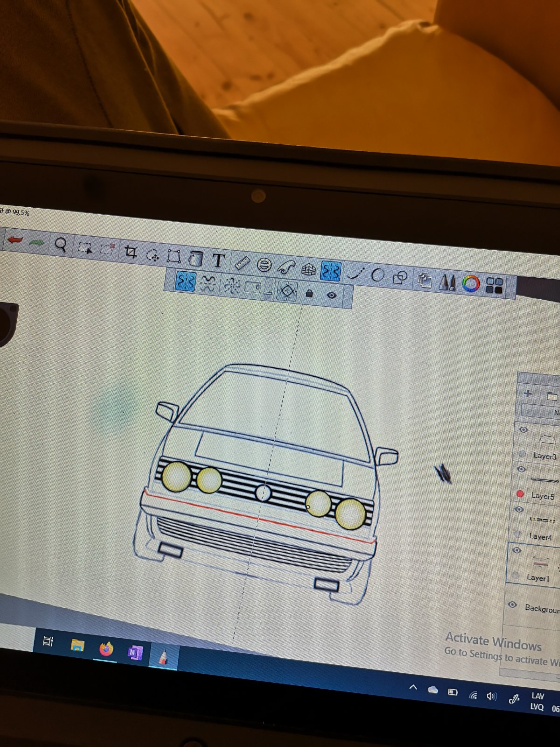This screenshot has width=560, height=747.
Task: Lock the symmetry lines with padlock
Action: [309, 293]
